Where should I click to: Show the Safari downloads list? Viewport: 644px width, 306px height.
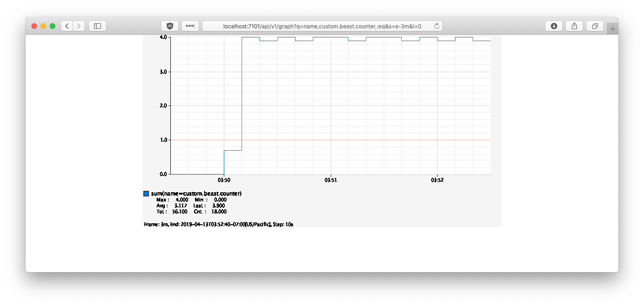pos(554,26)
